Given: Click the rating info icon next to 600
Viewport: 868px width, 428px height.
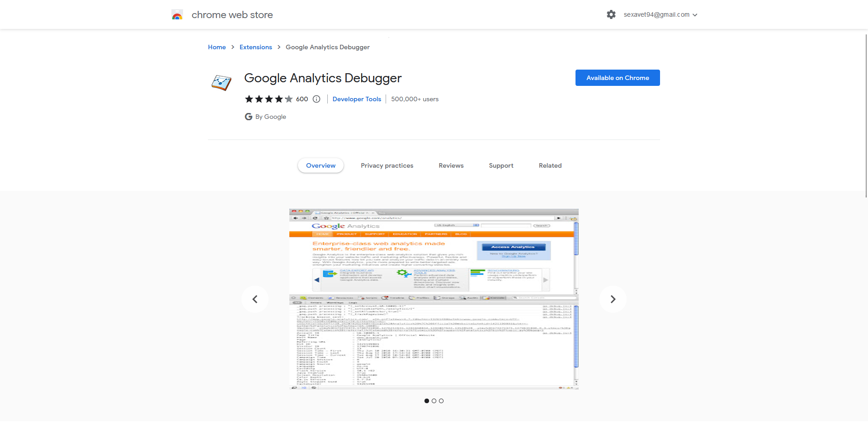Looking at the screenshot, I should point(316,99).
